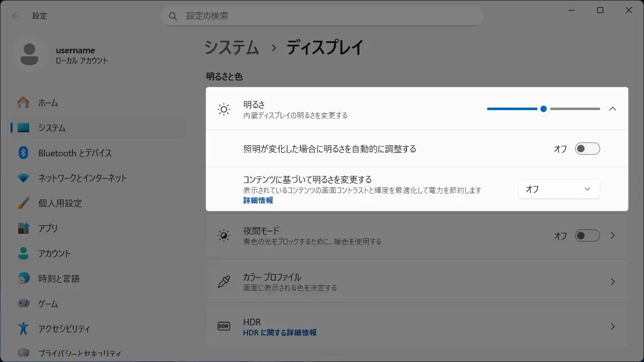The height and width of the screenshot is (362, 644).
Task: Expand the color profile settings row
Action: pyautogui.click(x=612, y=282)
